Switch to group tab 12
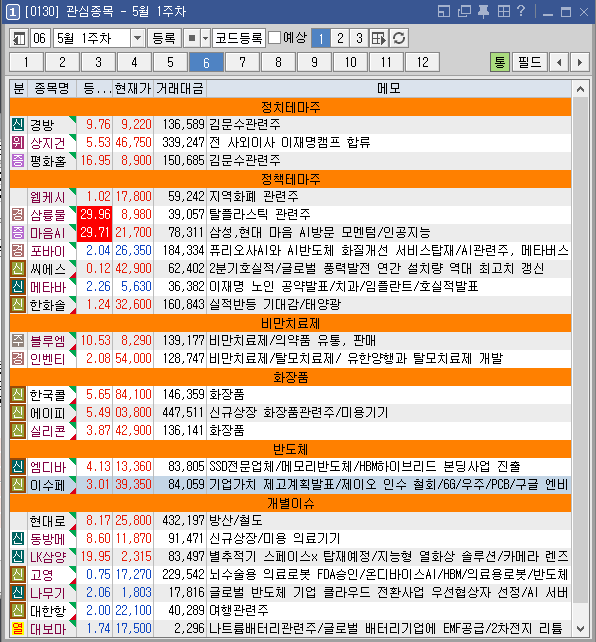The height and width of the screenshot is (642, 596). point(422,62)
